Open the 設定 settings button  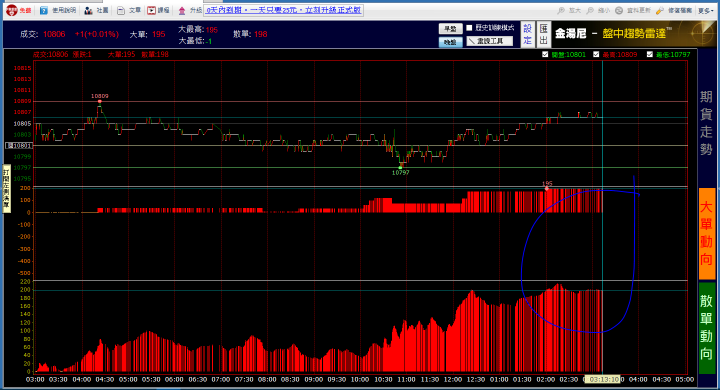pyautogui.click(x=527, y=34)
